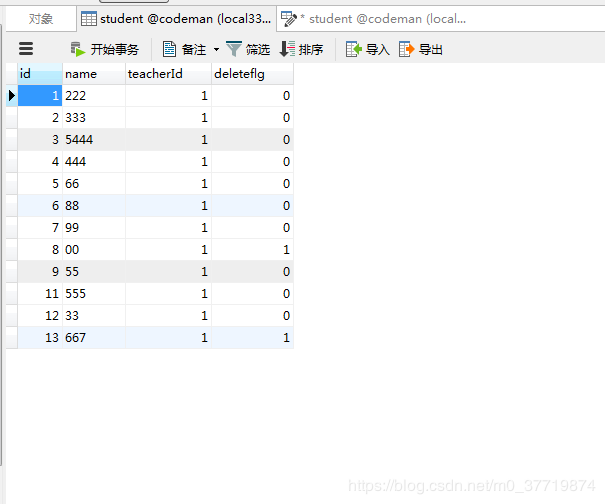This screenshot has height=504, width=605.
Task: Click the 导出 label
Action: tap(431, 49)
